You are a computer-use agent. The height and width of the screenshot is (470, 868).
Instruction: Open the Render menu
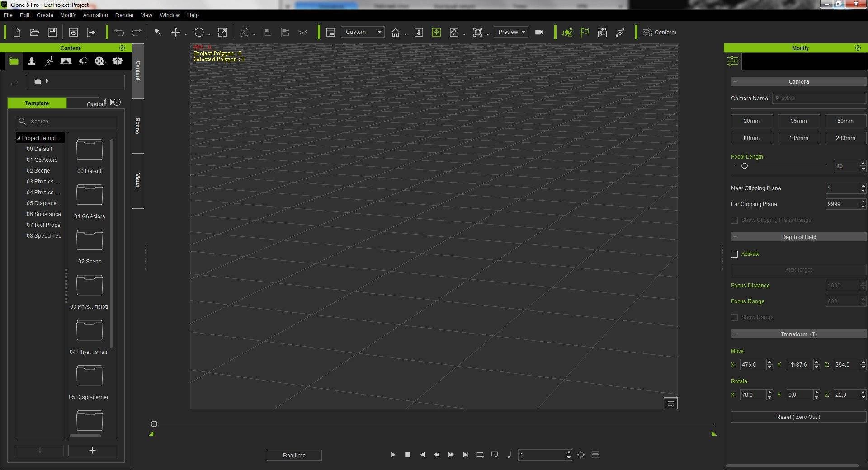pos(124,15)
